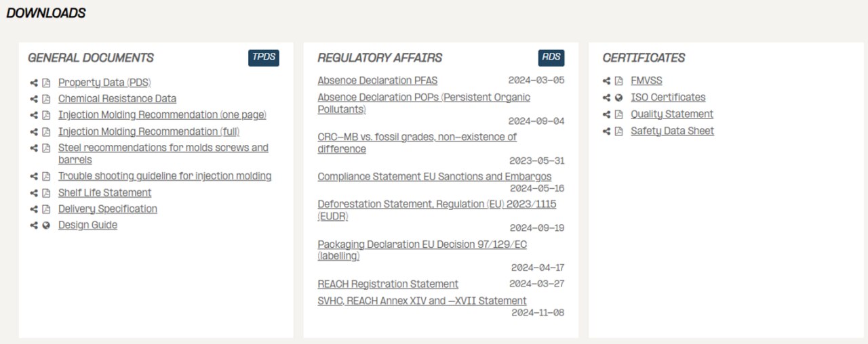The height and width of the screenshot is (344, 868).
Task: Click share icon beside Property Data (PDS)
Action: click(34, 83)
